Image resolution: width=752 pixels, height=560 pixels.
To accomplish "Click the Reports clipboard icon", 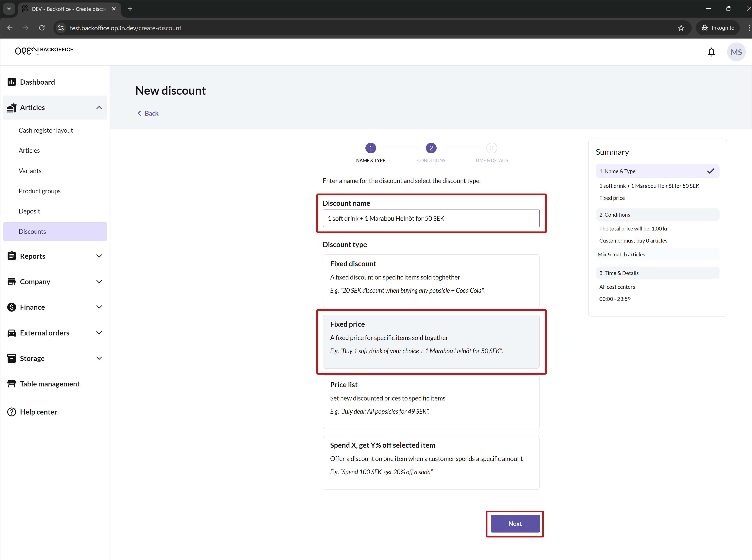I will tap(11, 256).
